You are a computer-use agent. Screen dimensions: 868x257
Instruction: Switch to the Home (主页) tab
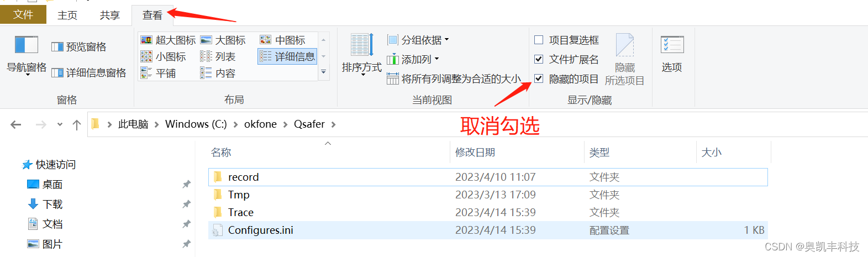click(67, 15)
